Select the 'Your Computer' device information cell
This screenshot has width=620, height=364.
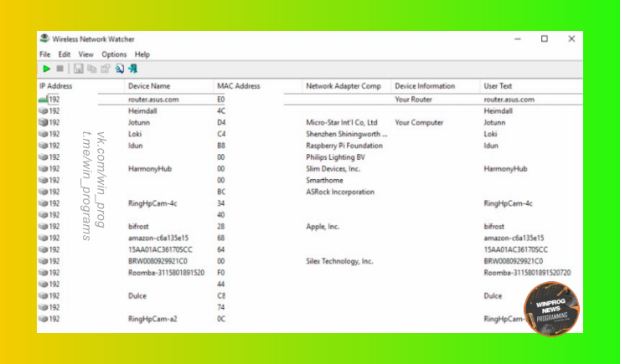tap(419, 122)
